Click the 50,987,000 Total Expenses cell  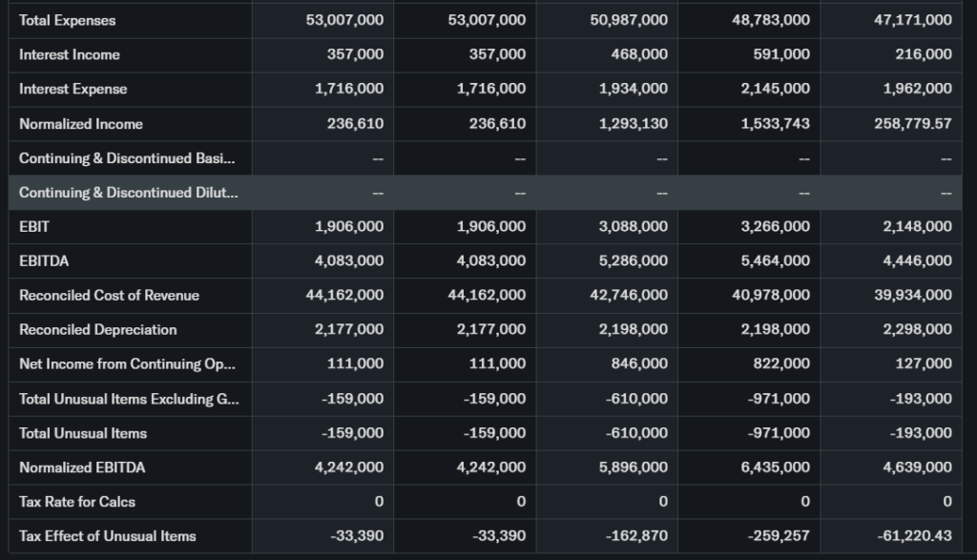point(628,20)
